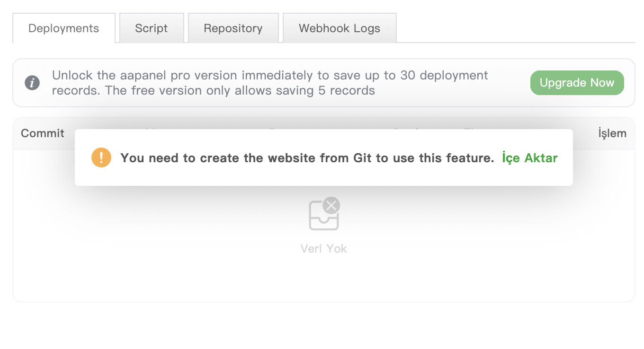Screen dimensions: 644x349
Task: View the Webhook Logs tab
Action: tap(340, 28)
